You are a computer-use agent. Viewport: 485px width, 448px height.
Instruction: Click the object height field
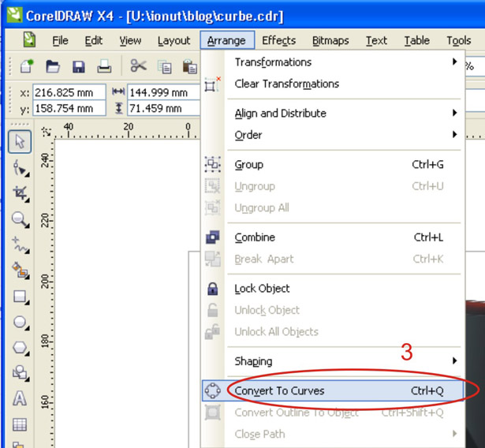(164, 108)
